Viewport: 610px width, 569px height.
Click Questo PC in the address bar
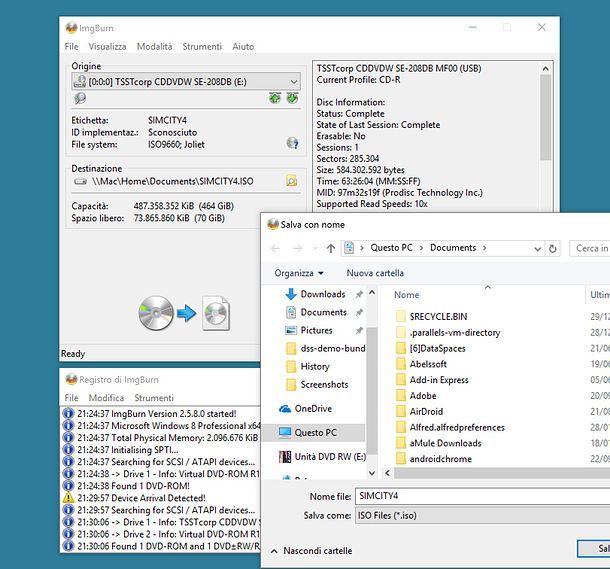pos(391,248)
